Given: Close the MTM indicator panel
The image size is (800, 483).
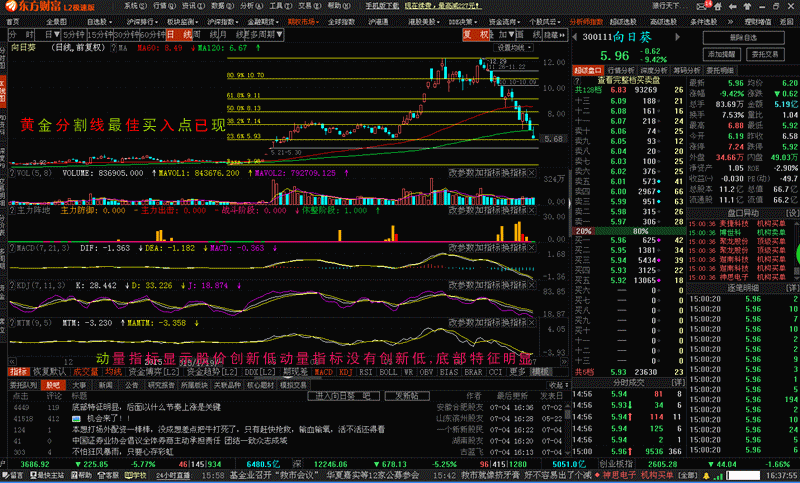Looking at the screenshot, I should pyautogui.click(x=531, y=323).
